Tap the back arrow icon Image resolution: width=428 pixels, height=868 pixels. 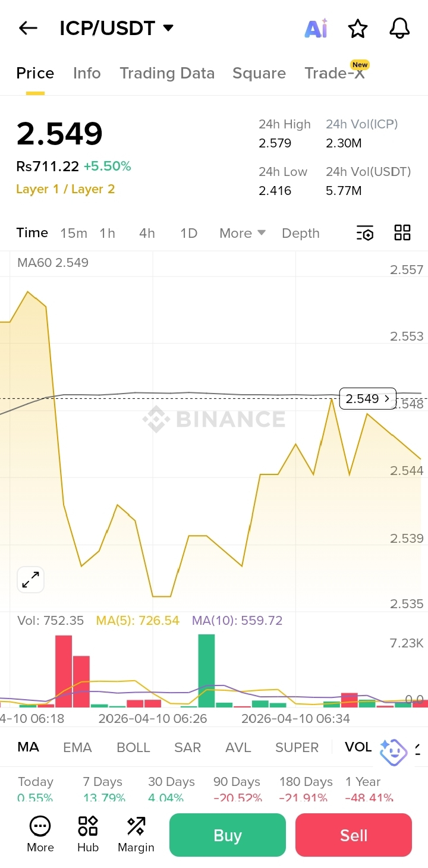(28, 28)
